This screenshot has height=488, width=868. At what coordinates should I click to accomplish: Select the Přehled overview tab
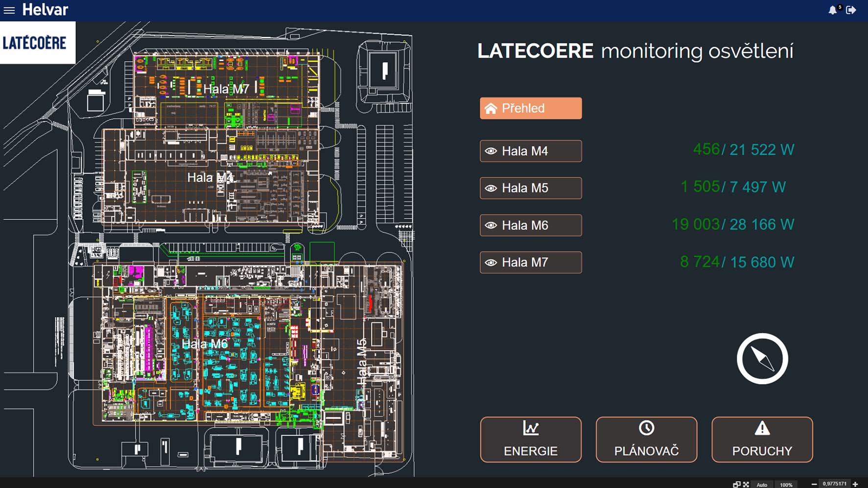(x=531, y=108)
